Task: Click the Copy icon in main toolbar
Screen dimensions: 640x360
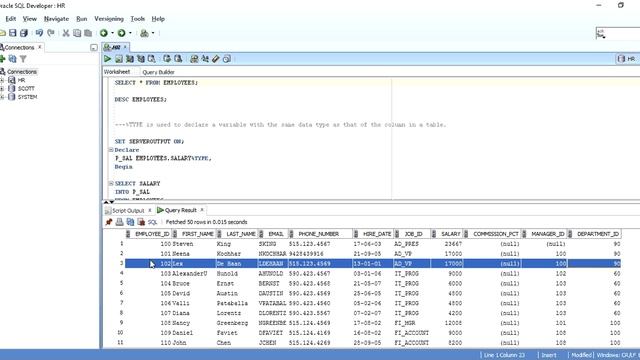Action: click(77, 33)
